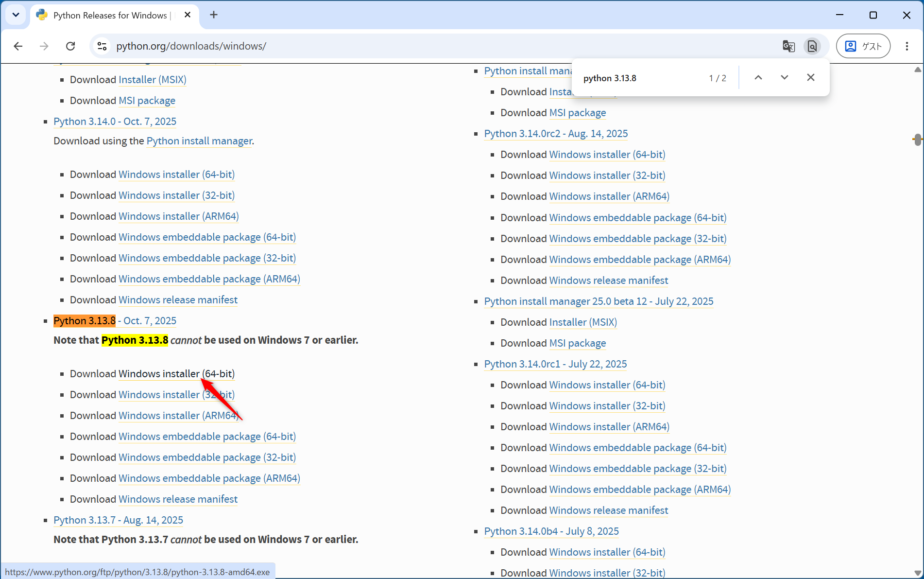The height and width of the screenshot is (579, 924).
Task: Open the tab search dropdown chevron
Action: coord(16,15)
